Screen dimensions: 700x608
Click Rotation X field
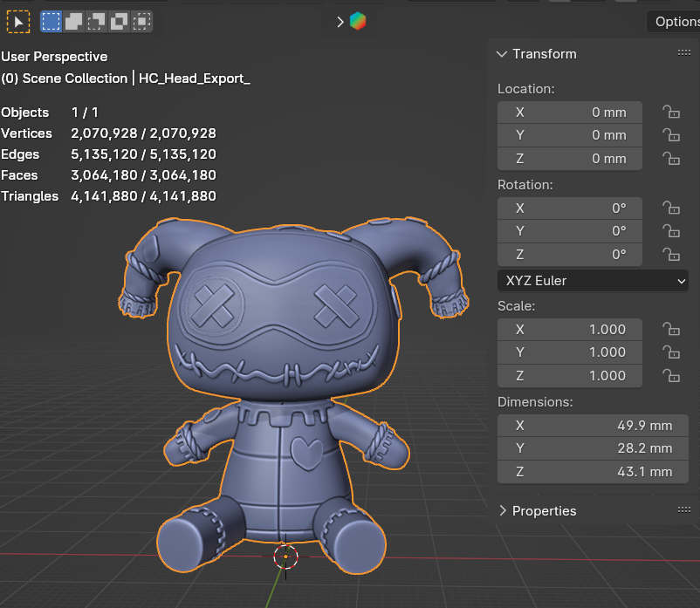click(x=570, y=208)
